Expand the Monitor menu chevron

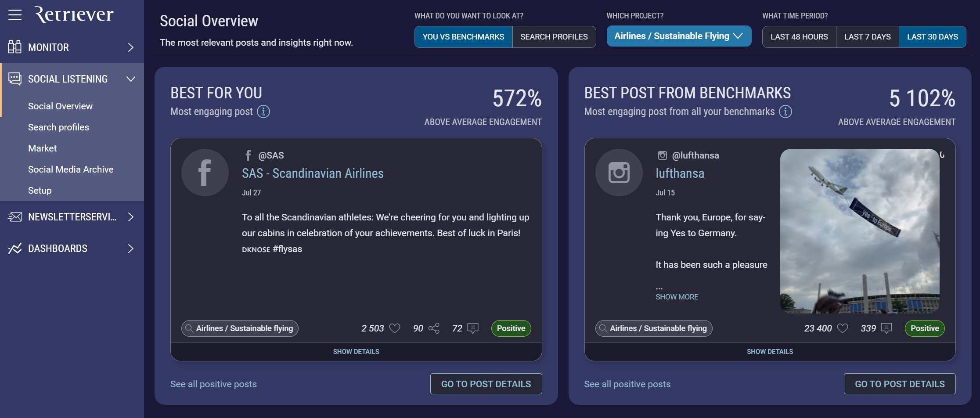130,47
